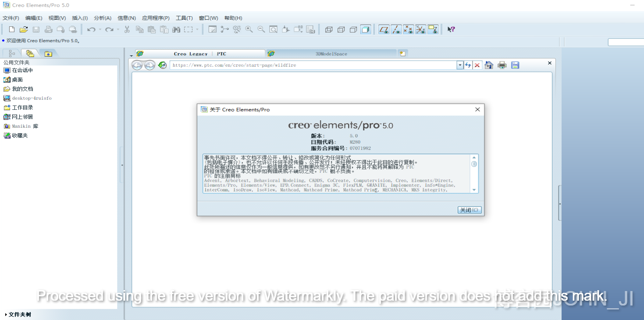This screenshot has height=320, width=644.
Task: Click the Saved View List icon
Action: (x=298, y=29)
